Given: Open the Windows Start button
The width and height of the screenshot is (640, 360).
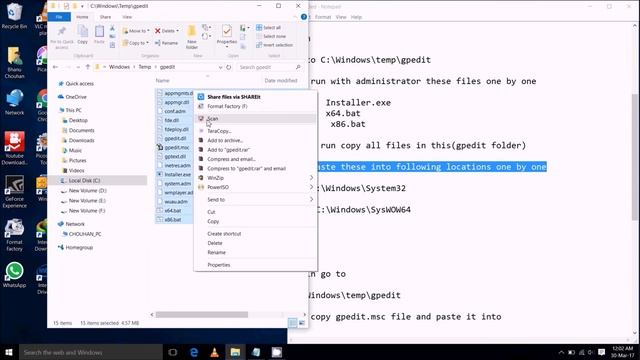Looking at the screenshot, I should click(9, 352).
